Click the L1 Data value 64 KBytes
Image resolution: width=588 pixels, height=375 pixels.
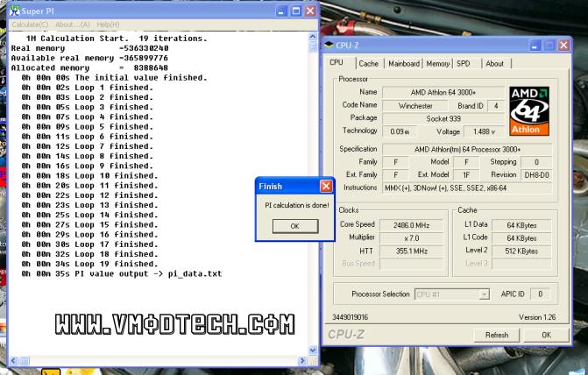521,225
